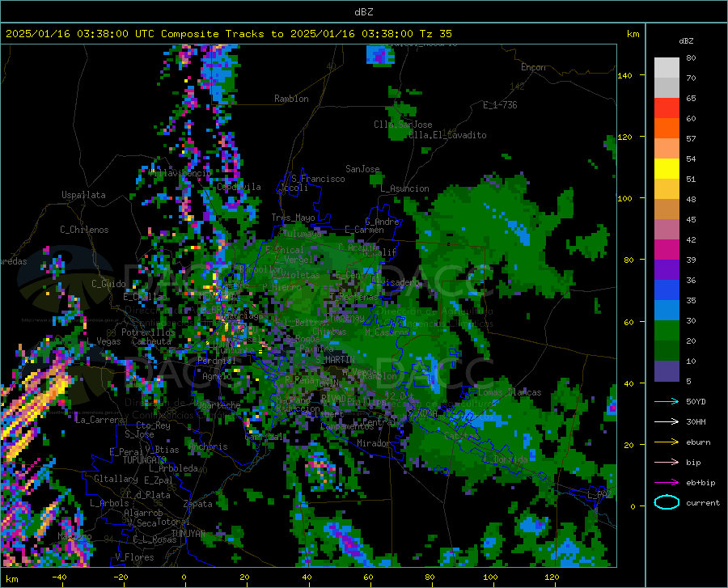This screenshot has height=588, width=728.
Task: Click the 'Lomas_Blancas' map label
Action: coord(510,392)
